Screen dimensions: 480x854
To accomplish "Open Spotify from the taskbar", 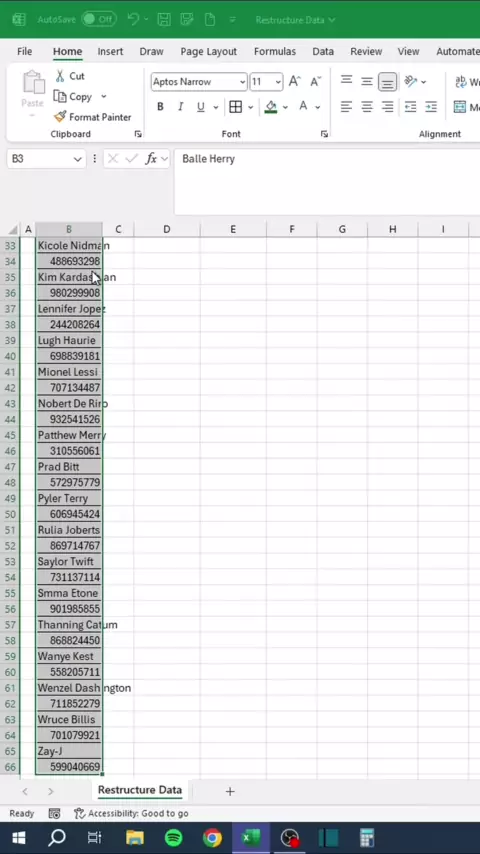I will pos(173,838).
